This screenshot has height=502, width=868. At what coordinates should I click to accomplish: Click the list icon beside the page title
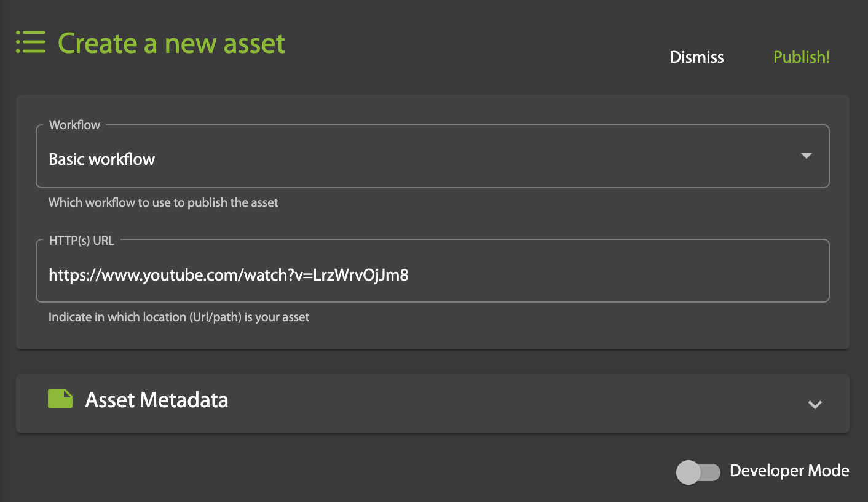tap(31, 42)
